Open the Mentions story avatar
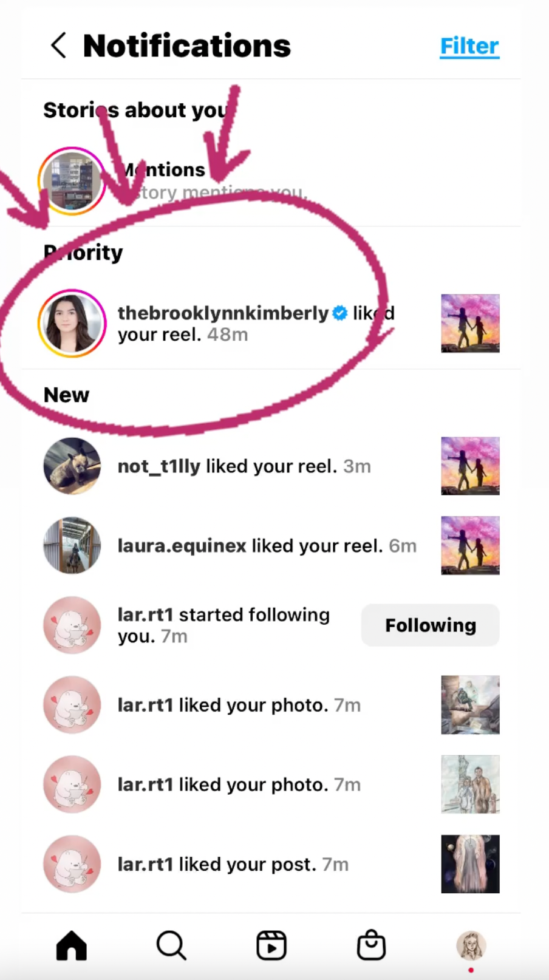 coord(72,181)
